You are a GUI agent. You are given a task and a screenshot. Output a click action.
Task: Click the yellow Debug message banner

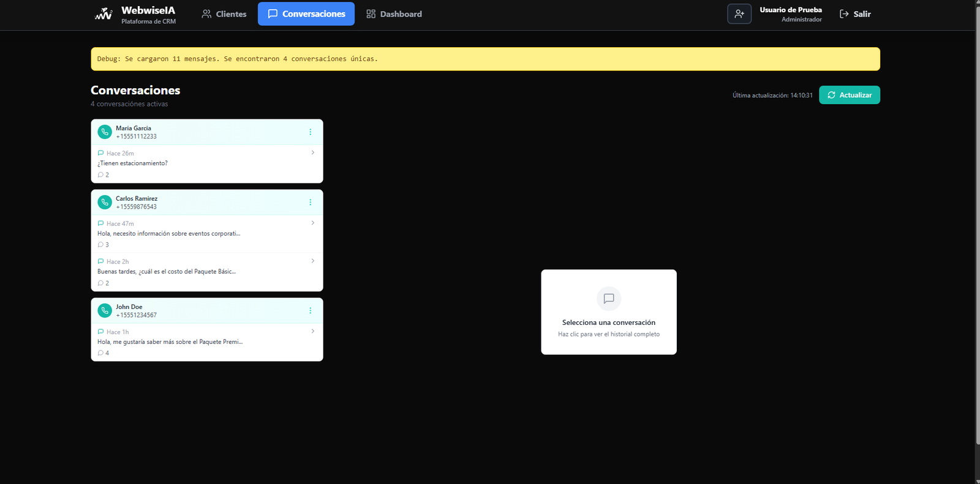point(486,59)
